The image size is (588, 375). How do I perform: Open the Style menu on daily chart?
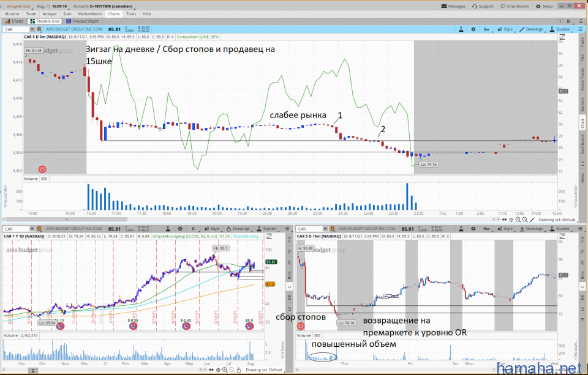pos(212,229)
